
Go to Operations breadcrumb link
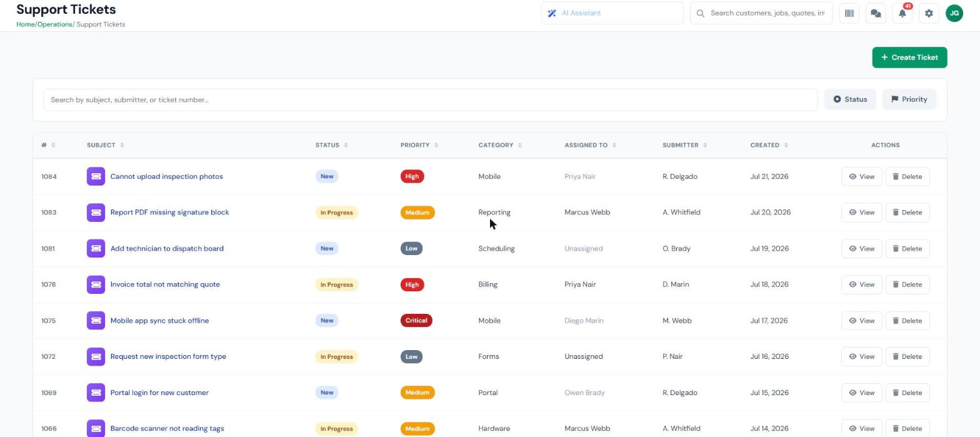tap(55, 24)
